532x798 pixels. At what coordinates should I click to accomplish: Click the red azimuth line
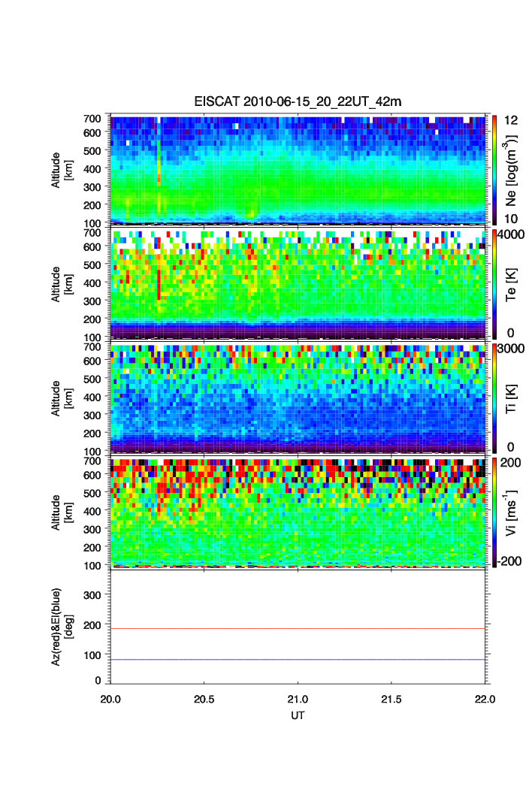point(298,628)
